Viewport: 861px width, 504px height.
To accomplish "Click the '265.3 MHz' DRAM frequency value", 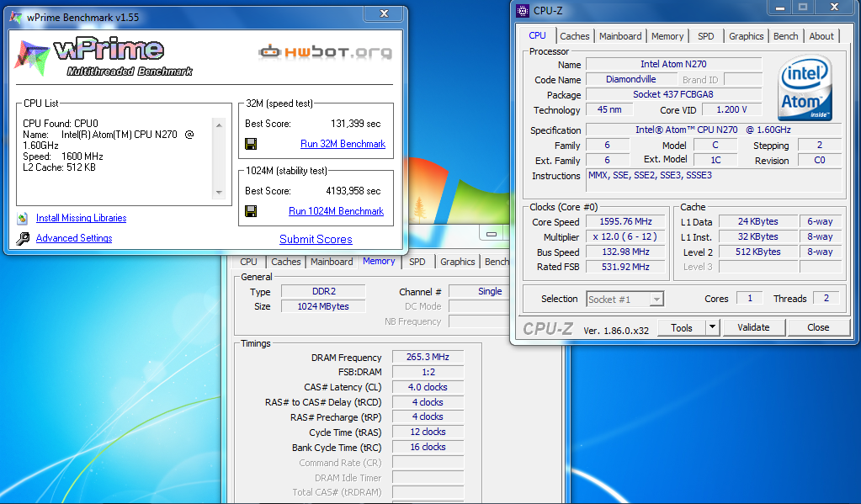I will pyautogui.click(x=428, y=357).
